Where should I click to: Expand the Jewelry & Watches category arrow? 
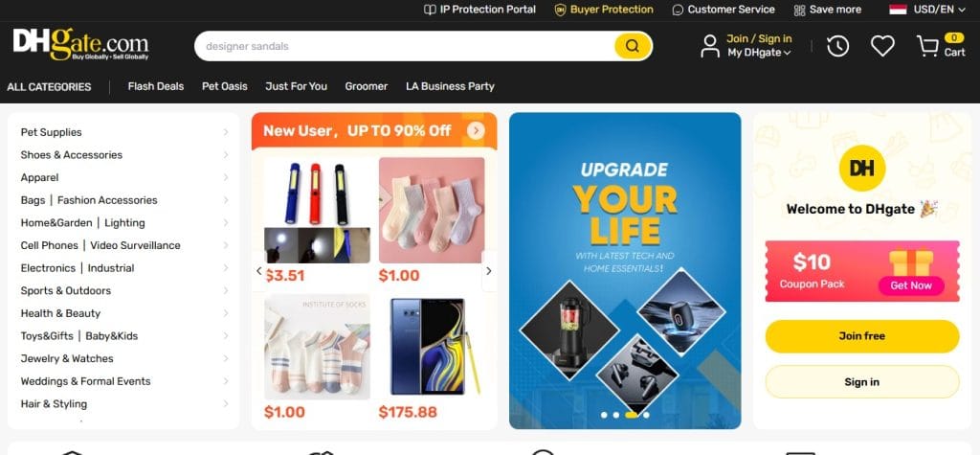pyautogui.click(x=226, y=358)
